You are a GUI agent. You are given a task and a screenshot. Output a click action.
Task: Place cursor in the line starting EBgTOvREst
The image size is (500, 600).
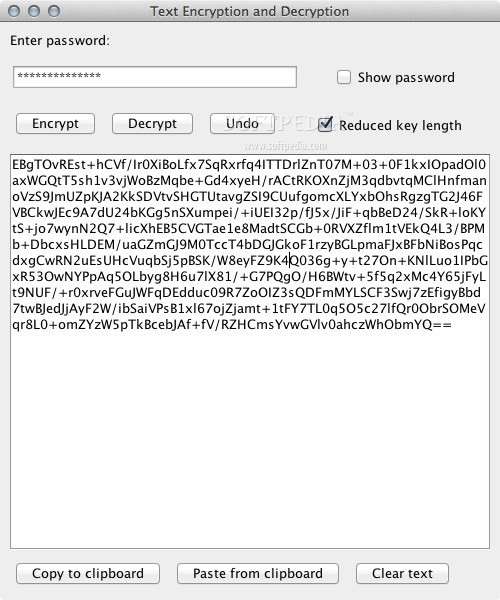[249, 165]
